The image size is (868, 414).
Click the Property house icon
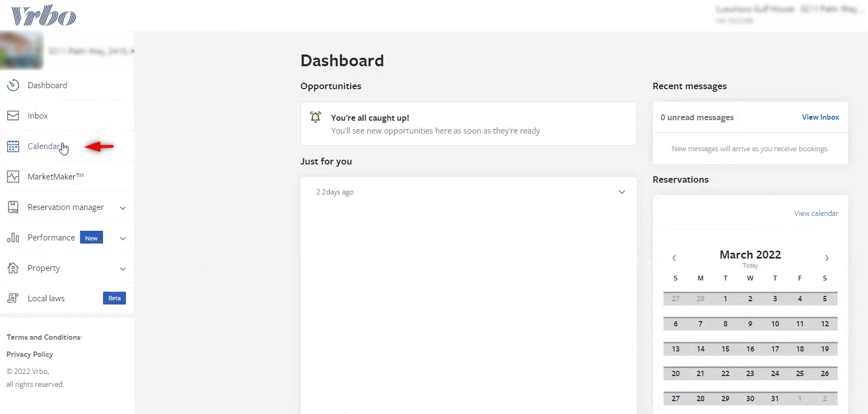pyautogui.click(x=13, y=268)
